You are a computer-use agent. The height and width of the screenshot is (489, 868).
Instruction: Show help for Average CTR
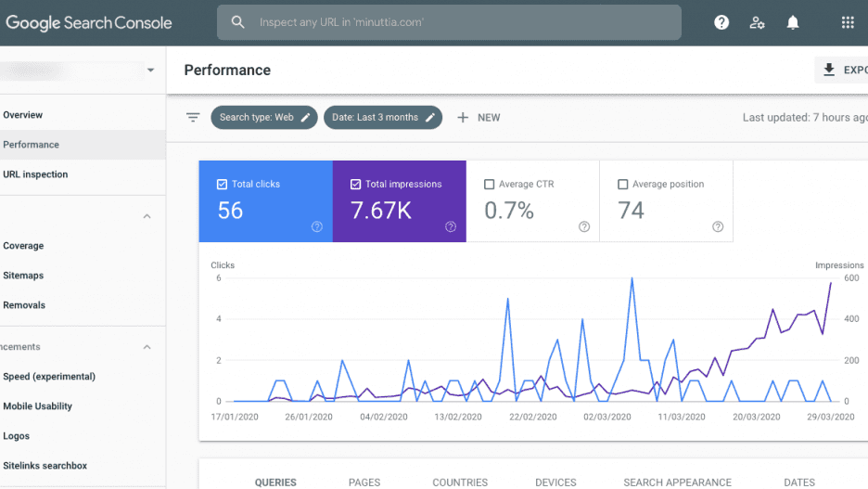[x=584, y=226]
